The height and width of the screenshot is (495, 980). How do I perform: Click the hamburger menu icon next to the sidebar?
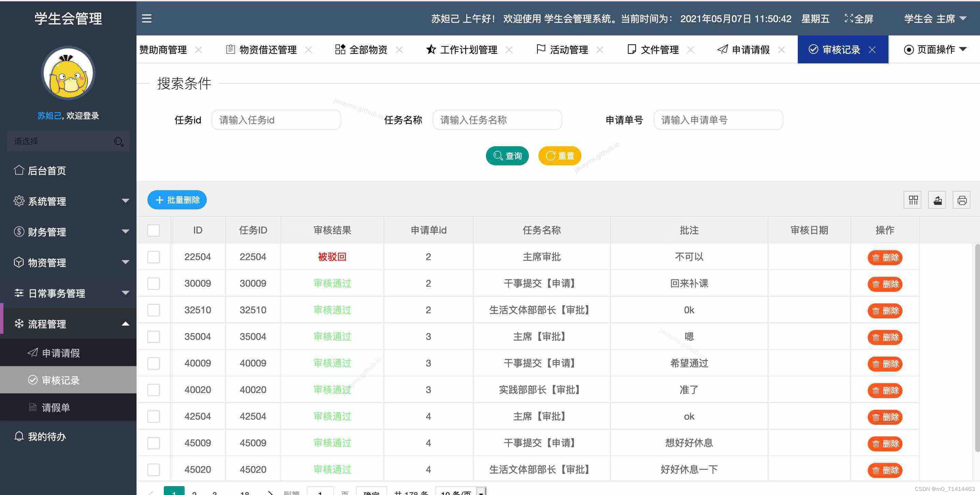(x=146, y=18)
